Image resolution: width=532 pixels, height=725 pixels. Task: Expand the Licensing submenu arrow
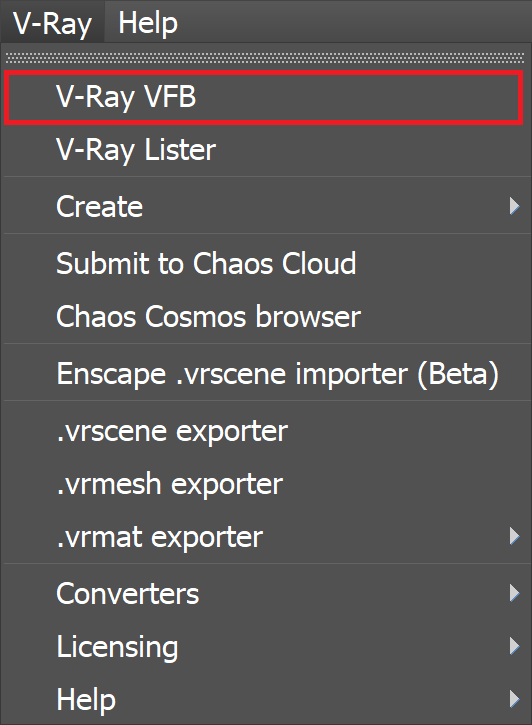click(514, 646)
